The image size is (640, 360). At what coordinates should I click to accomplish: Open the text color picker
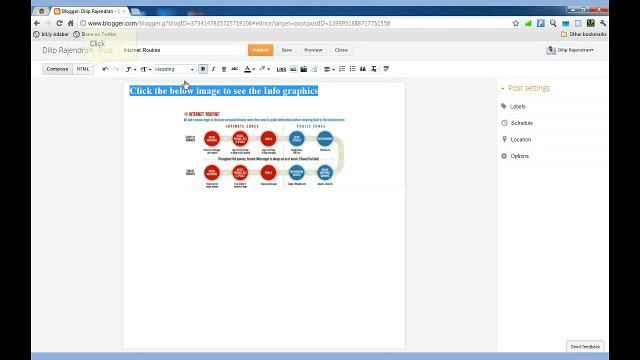(x=249, y=69)
